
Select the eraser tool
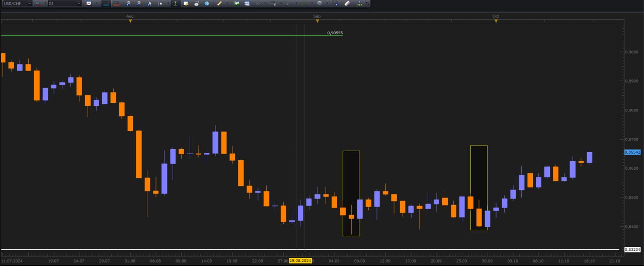click(347, 3)
